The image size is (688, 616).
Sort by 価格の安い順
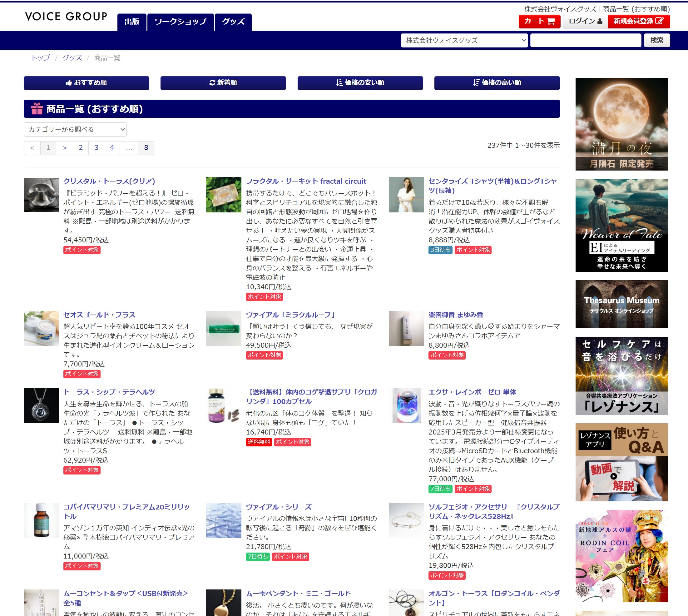tap(360, 83)
